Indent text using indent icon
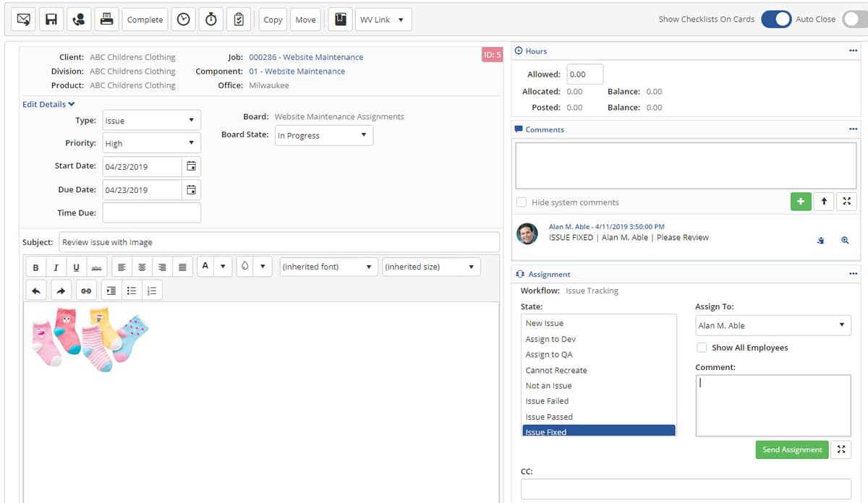Image resolution: width=868 pixels, height=503 pixels. tap(111, 291)
